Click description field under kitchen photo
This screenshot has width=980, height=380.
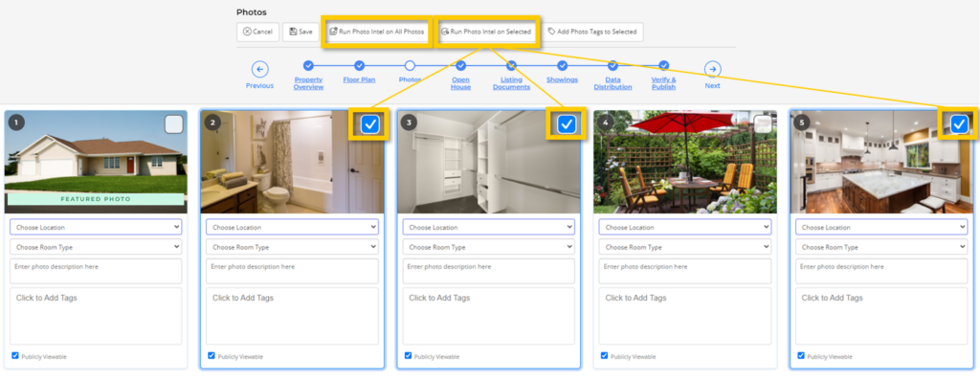point(881,271)
